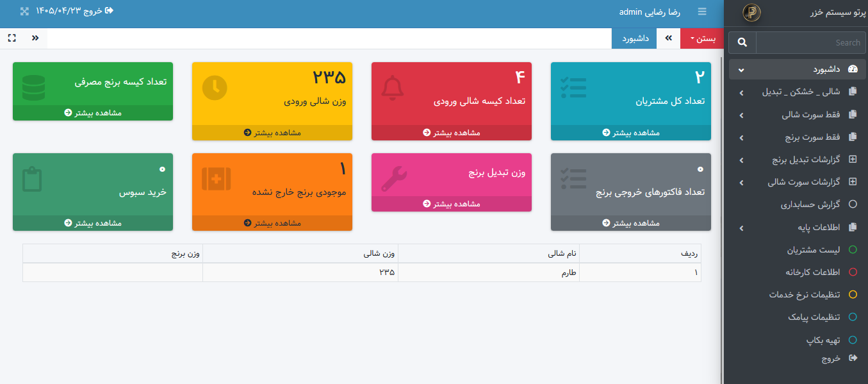Click the search magnifier button in sidebar
This screenshot has height=384, width=868.
(x=742, y=42)
